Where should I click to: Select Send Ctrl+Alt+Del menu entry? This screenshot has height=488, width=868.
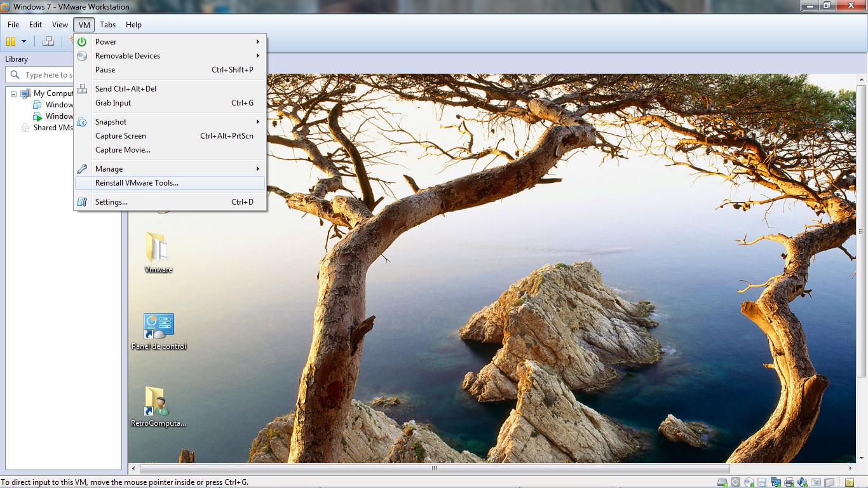pyautogui.click(x=170, y=89)
